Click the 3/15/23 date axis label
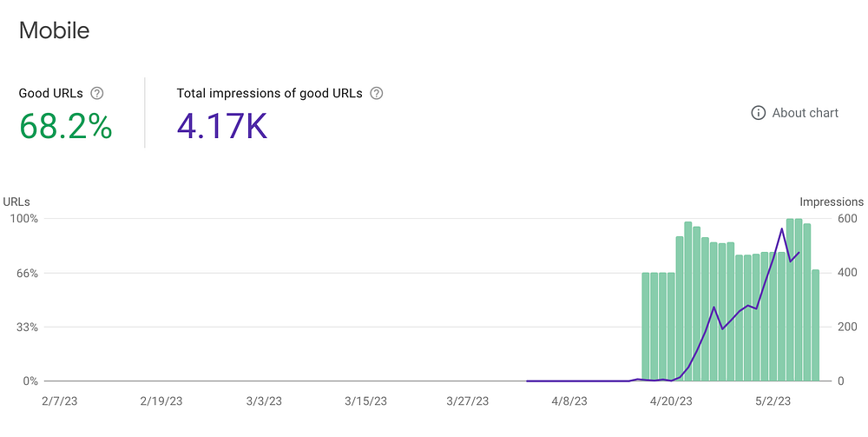 tap(365, 401)
